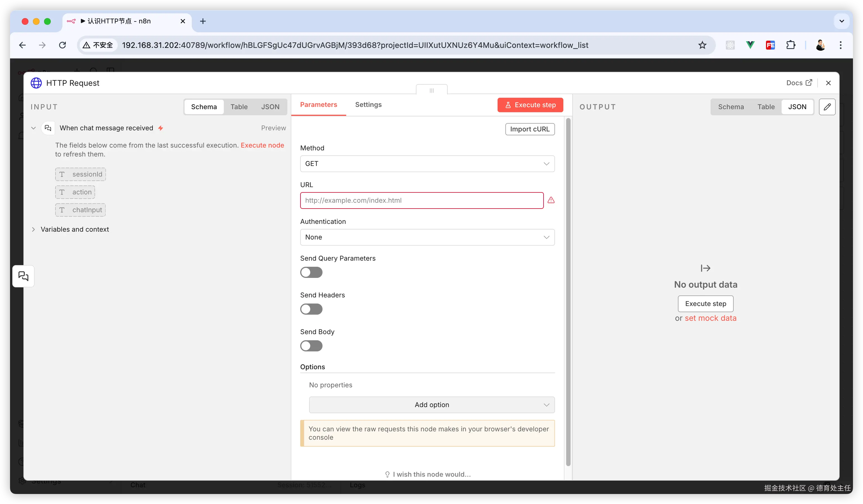Click the parameters panel vertical scrollbar
The height and width of the screenshot is (504, 863).
coord(568,291)
